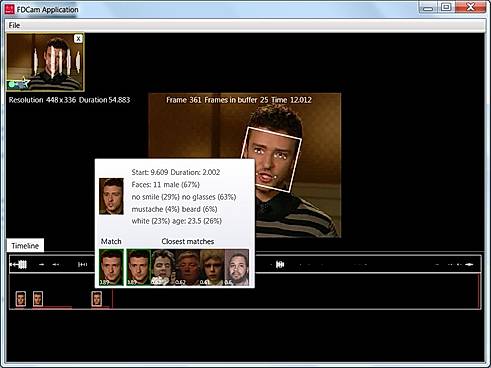Click the first closest match with green border
Screen dimensions: 491x368
click(x=139, y=267)
